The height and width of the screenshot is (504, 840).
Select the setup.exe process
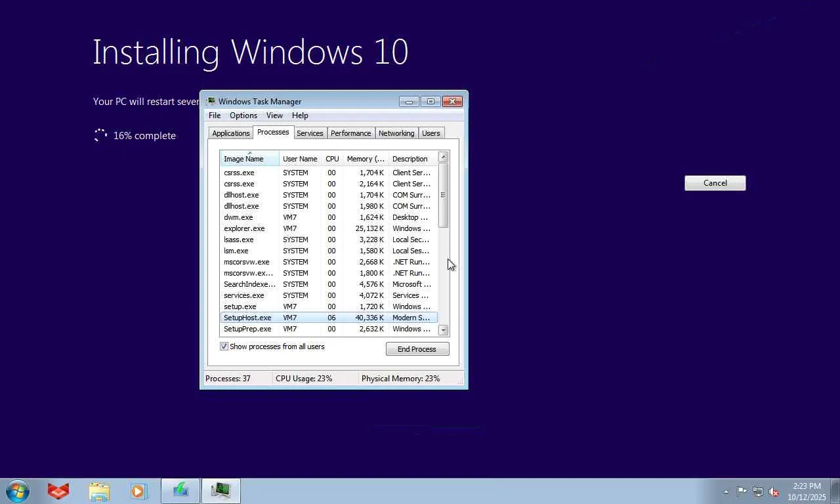(x=328, y=306)
